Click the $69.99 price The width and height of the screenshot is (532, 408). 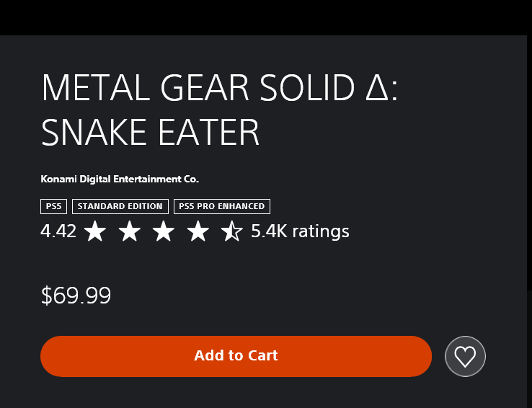point(76,296)
